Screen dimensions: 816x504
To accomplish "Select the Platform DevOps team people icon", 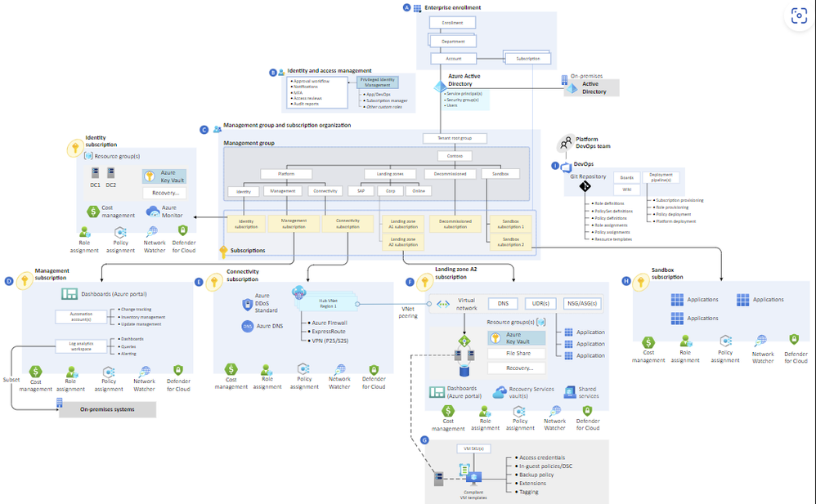I will [x=566, y=143].
